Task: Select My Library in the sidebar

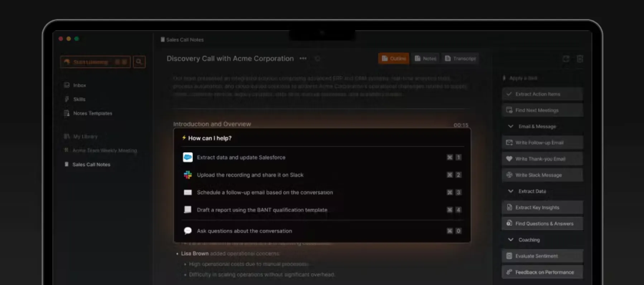Action: 81,136
